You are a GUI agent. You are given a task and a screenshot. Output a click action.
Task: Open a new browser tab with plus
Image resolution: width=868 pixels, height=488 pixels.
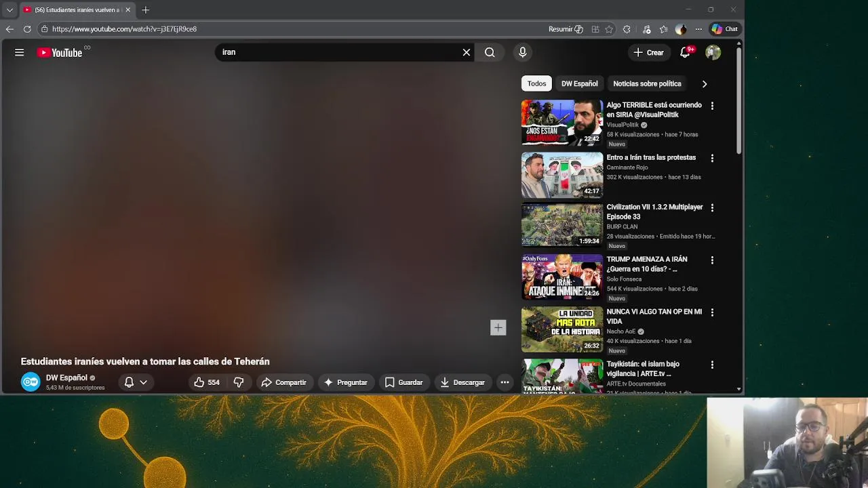pyautogui.click(x=146, y=9)
